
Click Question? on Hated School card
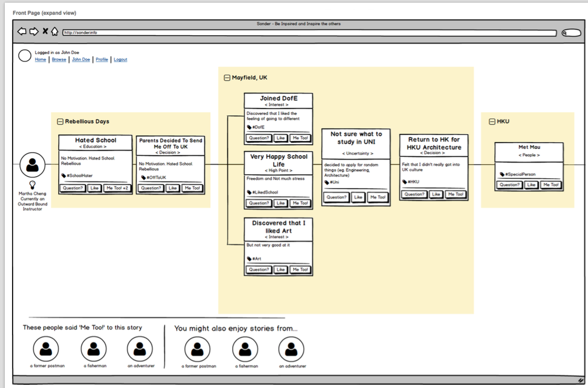(73, 188)
